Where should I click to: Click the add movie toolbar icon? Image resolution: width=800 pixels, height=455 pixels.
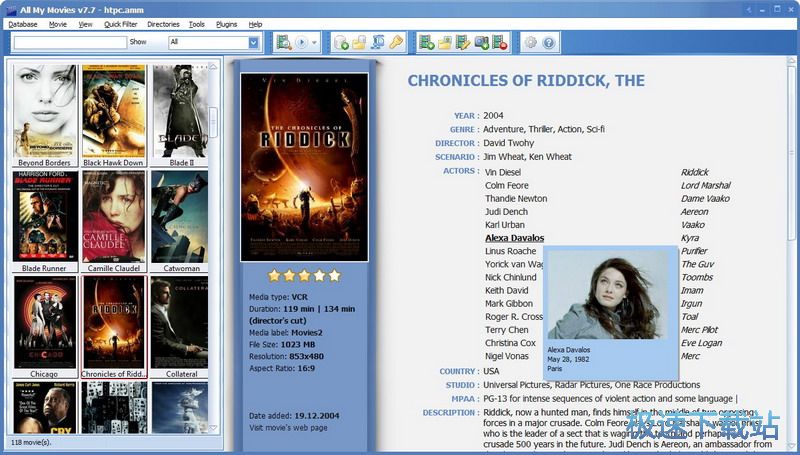coord(427,42)
